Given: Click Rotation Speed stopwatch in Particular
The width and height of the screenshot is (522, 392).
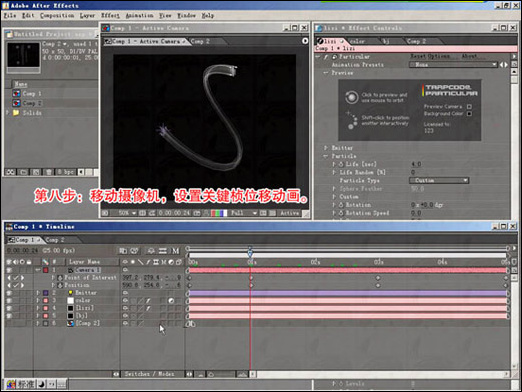Looking at the screenshot, I should click(341, 213).
